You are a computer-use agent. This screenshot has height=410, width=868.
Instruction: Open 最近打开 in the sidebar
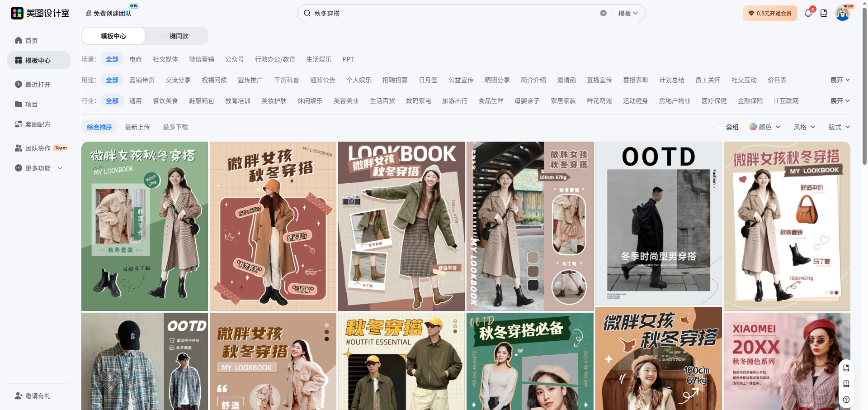(x=38, y=85)
